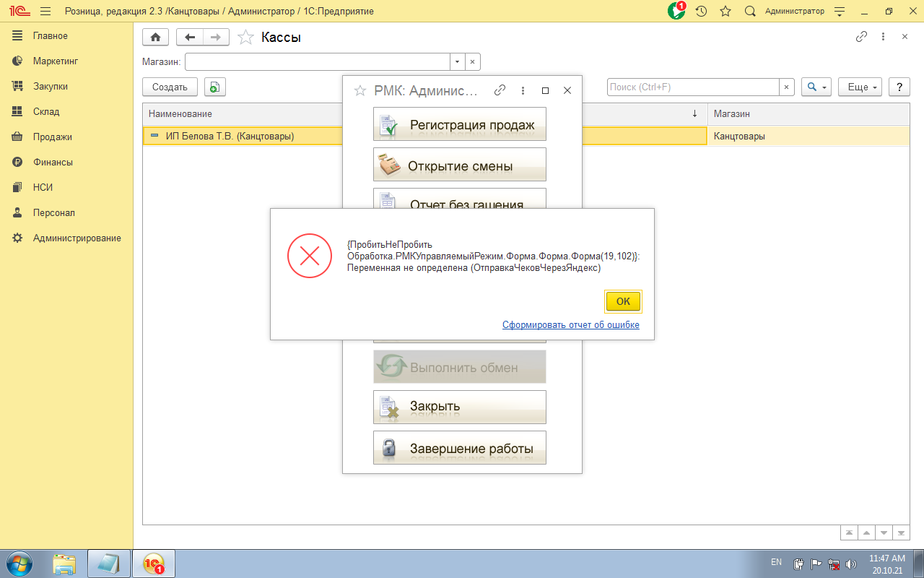Go to the home page button
924x578 pixels.
155,37
